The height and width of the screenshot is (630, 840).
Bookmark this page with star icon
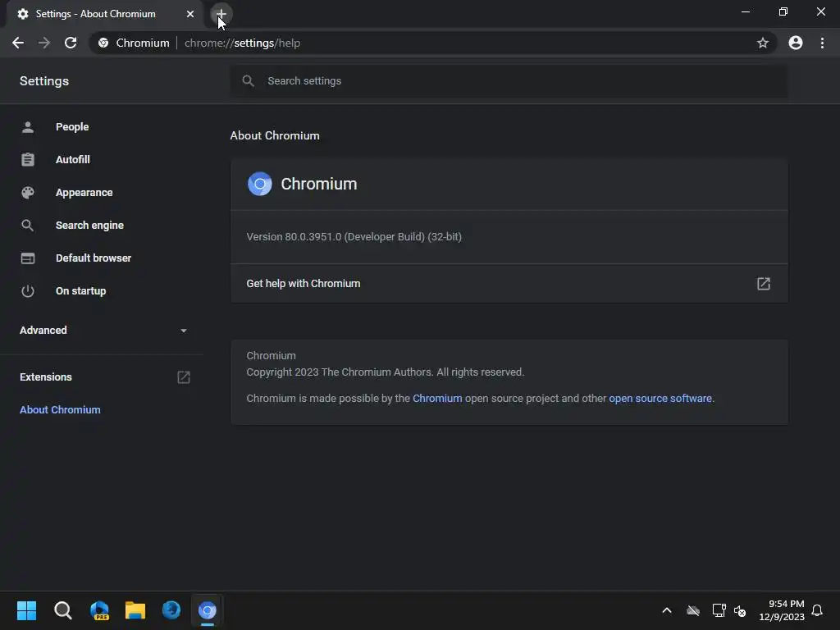coord(763,43)
